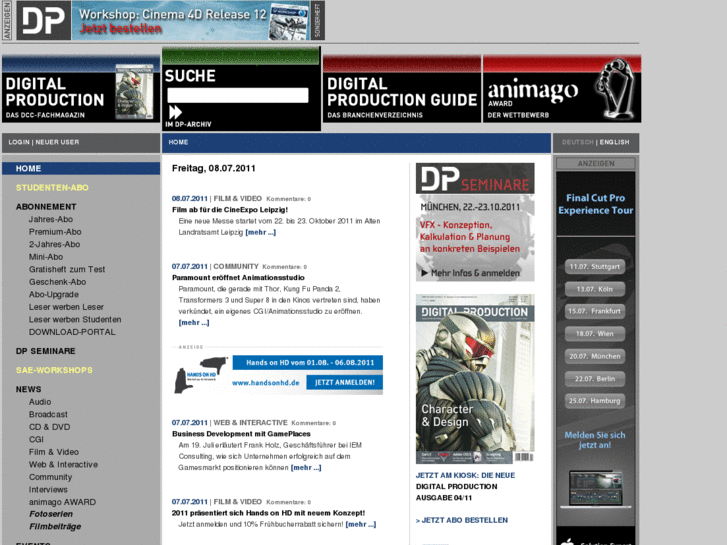Click JETZT ANMELDEN button in Hands on HD ad
Image resolution: width=727 pixels, height=545 pixels.
(x=344, y=382)
